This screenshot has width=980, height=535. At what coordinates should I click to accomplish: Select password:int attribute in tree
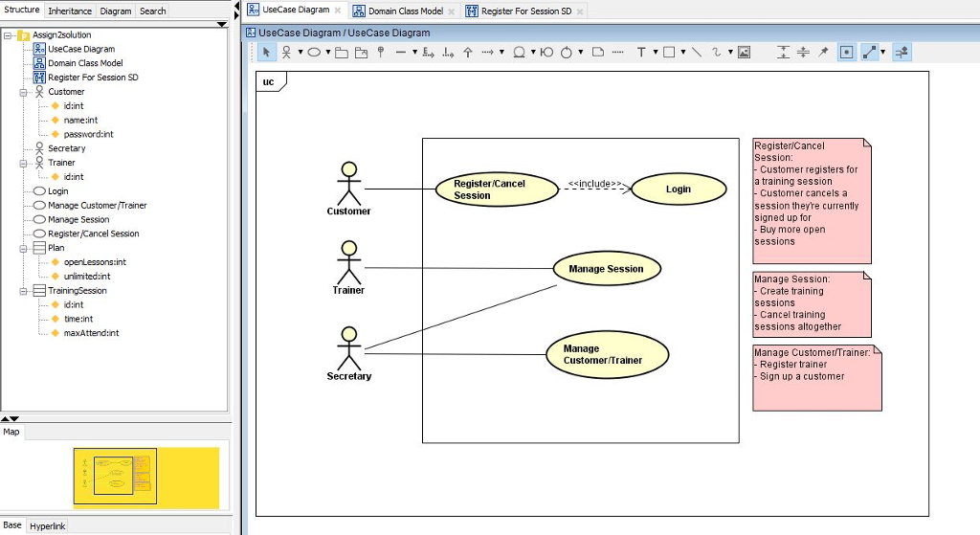point(88,134)
